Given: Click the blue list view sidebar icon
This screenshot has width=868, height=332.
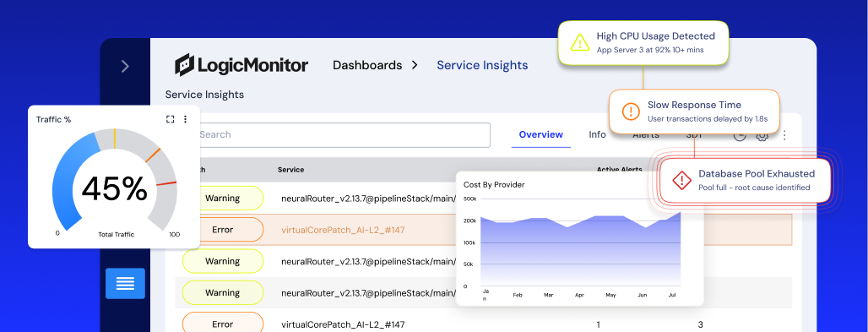Looking at the screenshot, I should (x=125, y=283).
